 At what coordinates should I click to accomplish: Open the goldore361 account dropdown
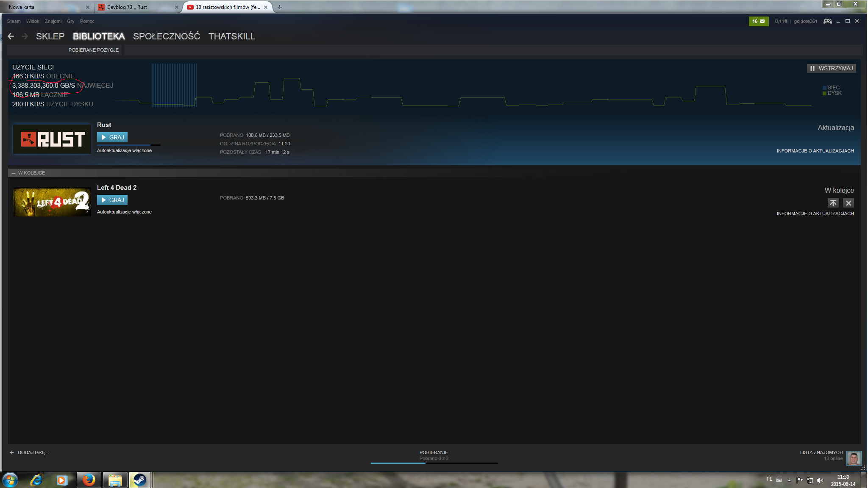[805, 21]
